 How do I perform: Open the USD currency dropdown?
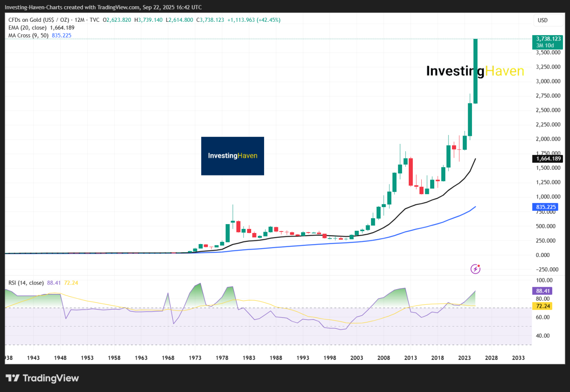point(542,20)
